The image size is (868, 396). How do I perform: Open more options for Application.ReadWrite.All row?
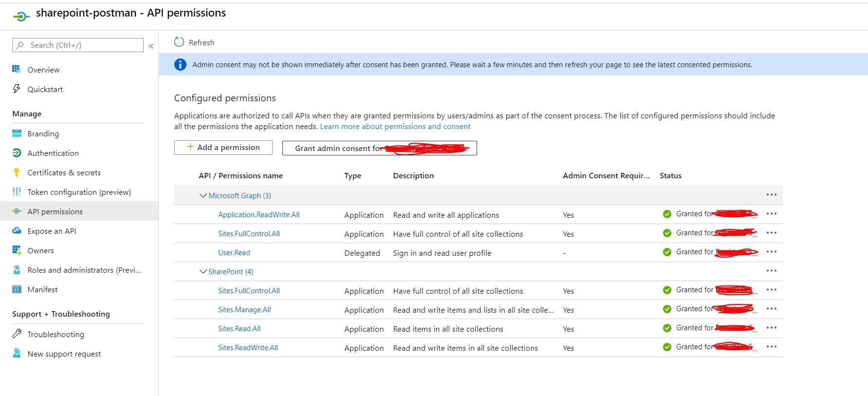pos(771,214)
